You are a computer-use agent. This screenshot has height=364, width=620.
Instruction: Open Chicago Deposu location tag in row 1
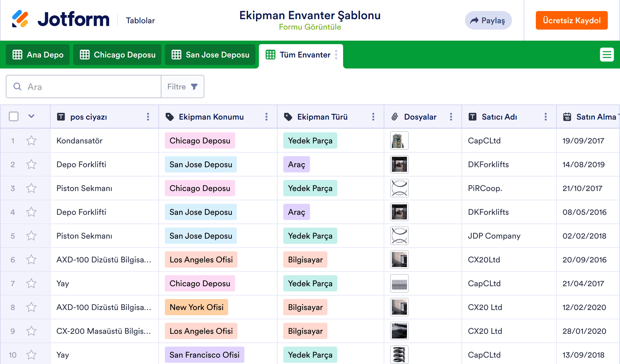(x=200, y=140)
